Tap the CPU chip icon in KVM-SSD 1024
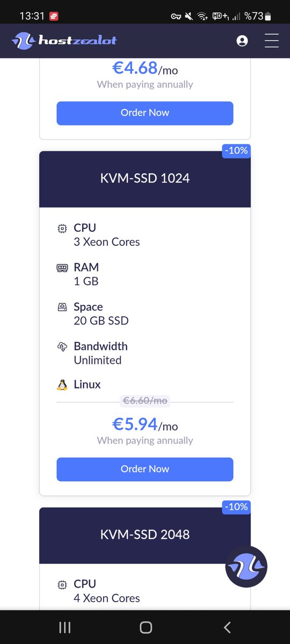This screenshot has width=290, height=644. point(62,228)
